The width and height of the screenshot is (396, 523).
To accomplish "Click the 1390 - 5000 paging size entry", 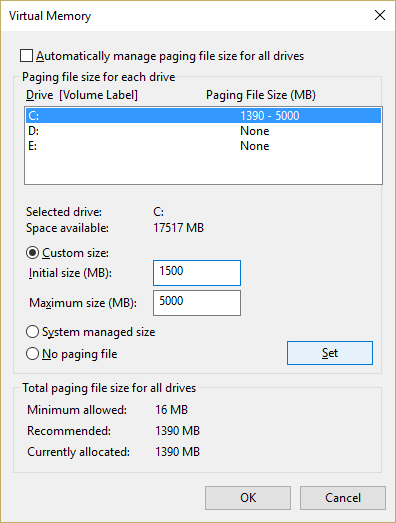I will pyautogui.click(x=270, y=116).
